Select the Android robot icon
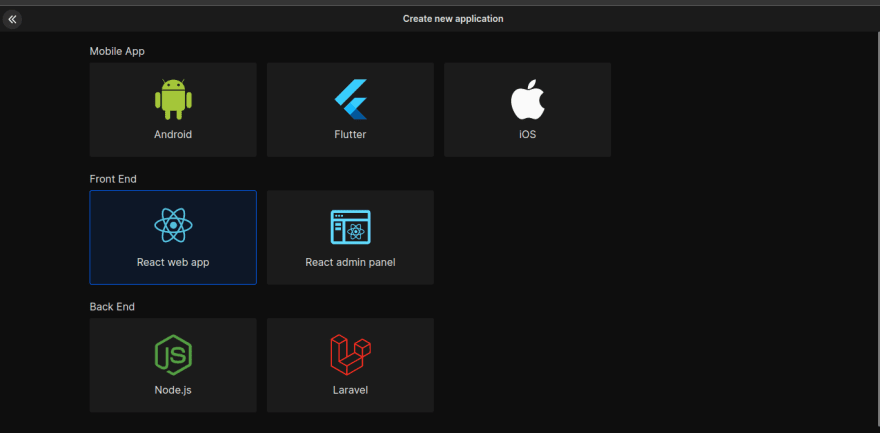The image size is (880, 433). click(173, 99)
